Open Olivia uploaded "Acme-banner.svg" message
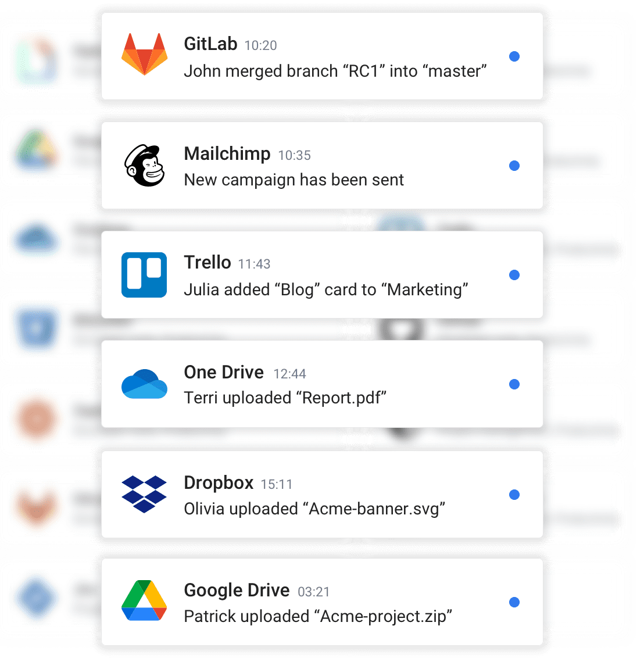 [314, 509]
